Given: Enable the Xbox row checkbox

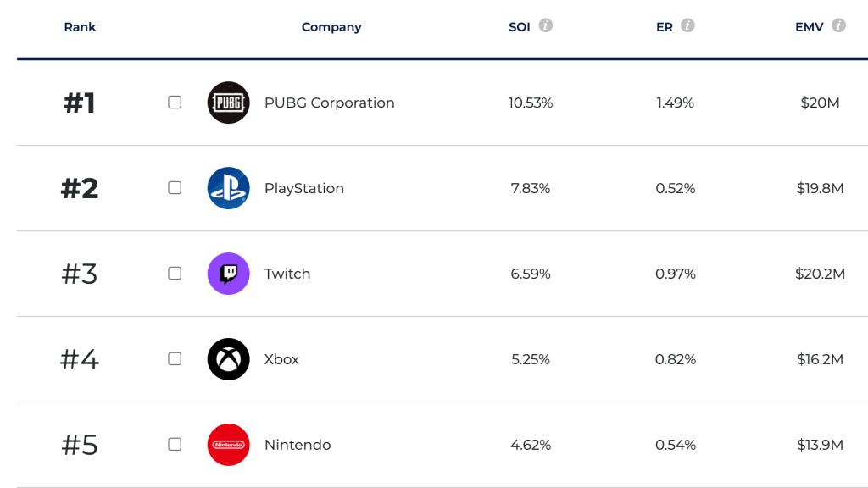Looking at the screenshot, I should pyautogui.click(x=175, y=359).
